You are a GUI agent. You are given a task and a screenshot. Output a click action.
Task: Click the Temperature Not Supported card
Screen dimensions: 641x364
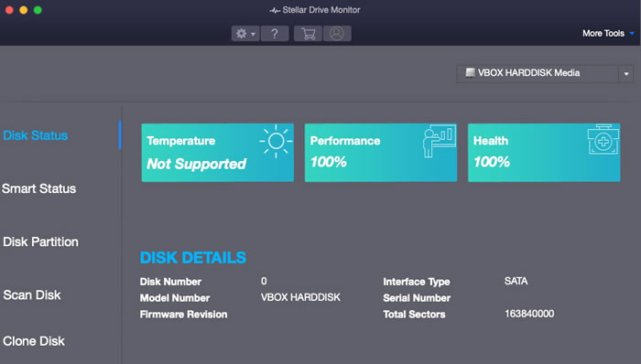(218, 153)
